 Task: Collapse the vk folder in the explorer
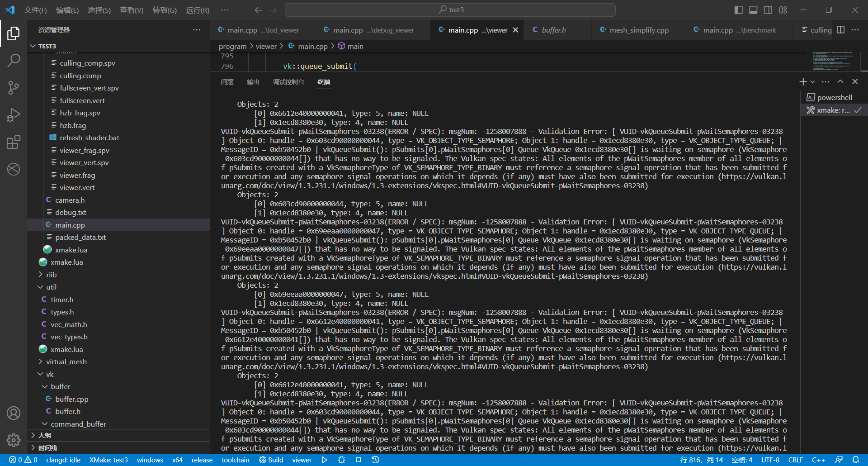(x=40, y=374)
